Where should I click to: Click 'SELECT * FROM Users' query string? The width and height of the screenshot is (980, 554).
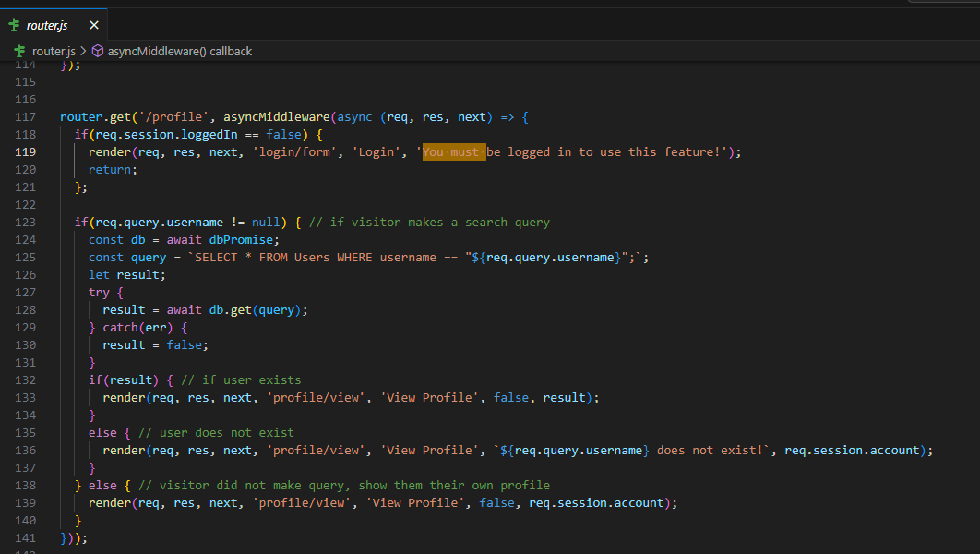(x=262, y=257)
